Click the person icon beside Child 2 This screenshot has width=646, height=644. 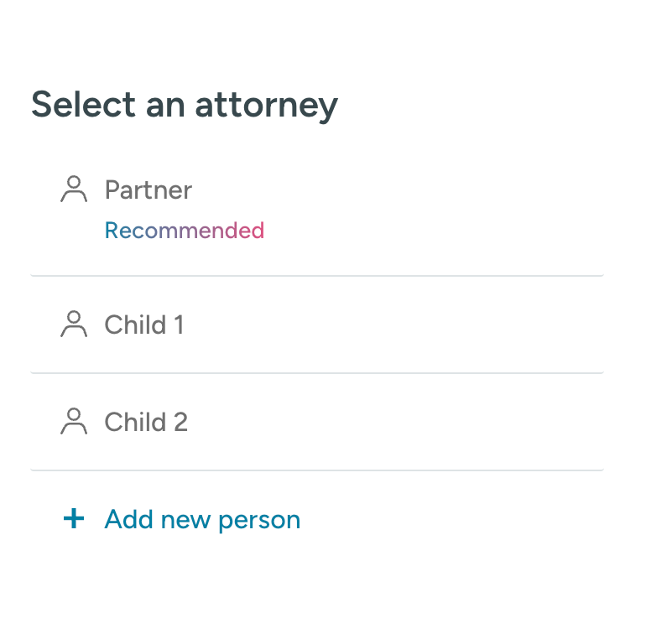[74, 421]
